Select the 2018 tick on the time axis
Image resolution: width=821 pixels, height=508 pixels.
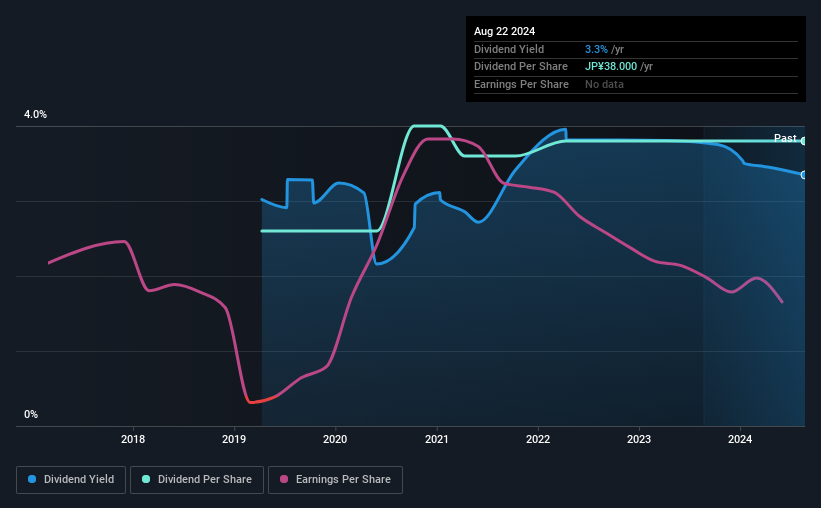(x=133, y=439)
